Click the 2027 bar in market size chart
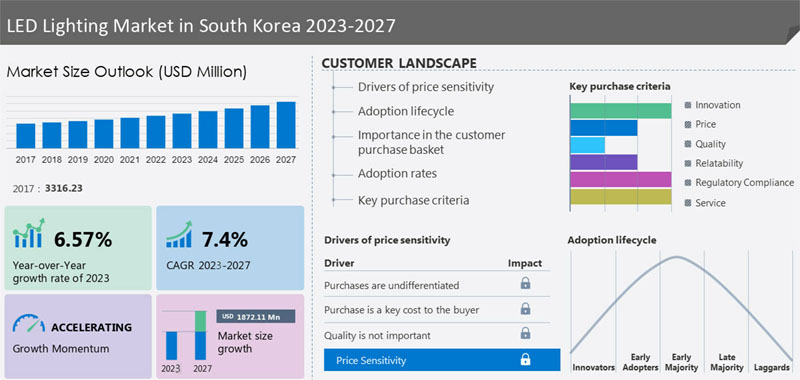Image resolution: width=800 pixels, height=380 pixels. [x=286, y=125]
